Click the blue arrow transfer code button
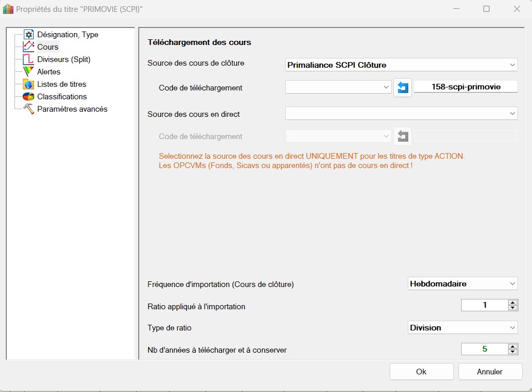 click(x=403, y=87)
